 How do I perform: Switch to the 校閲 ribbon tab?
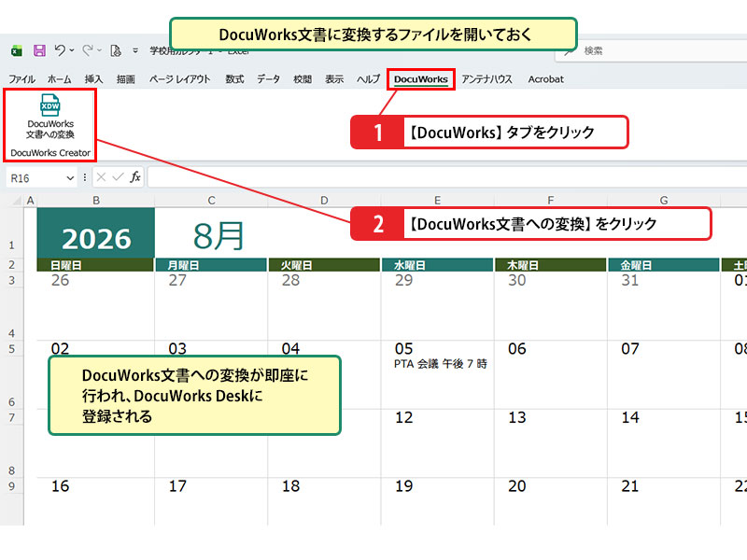click(303, 79)
